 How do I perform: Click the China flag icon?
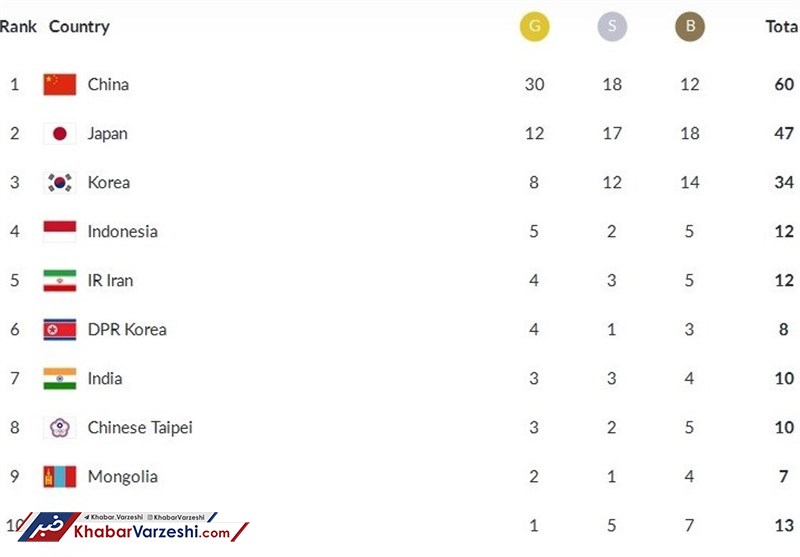(60, 84)
